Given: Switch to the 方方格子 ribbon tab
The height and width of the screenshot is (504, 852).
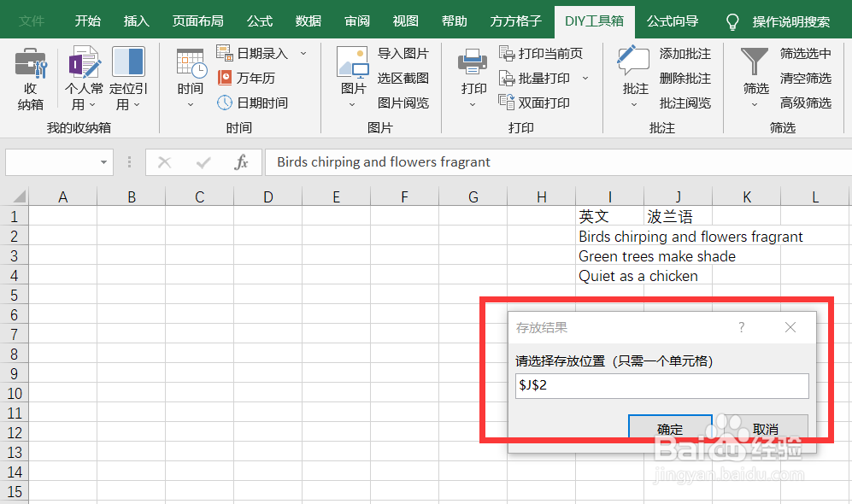Looking at the screenshot, I should pos(515,21).
